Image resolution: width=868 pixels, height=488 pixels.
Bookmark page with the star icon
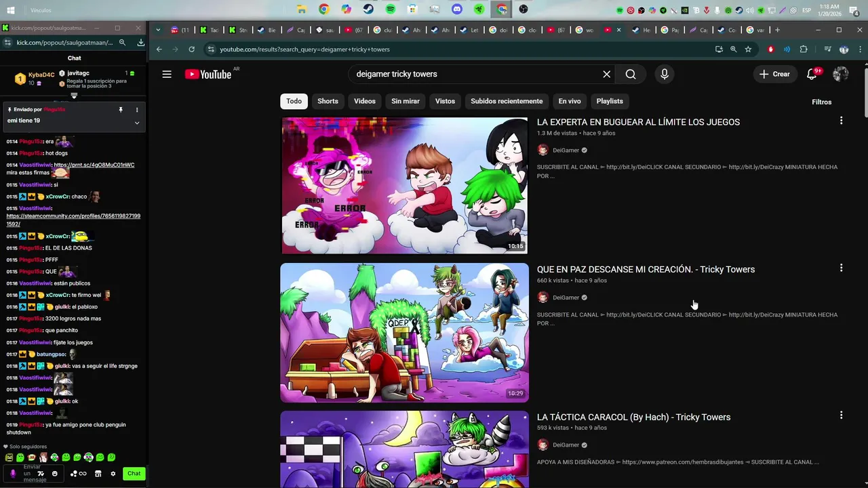(x=748, y=49)
